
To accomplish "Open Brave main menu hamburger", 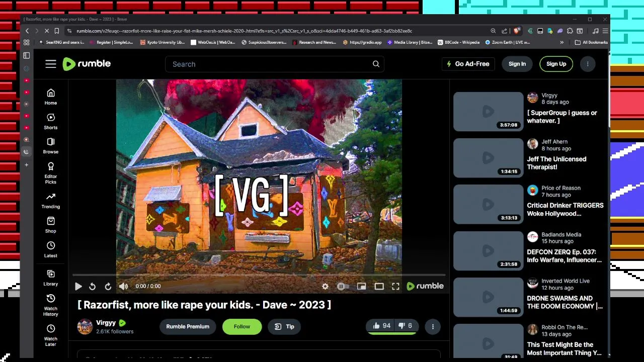I will 605,31.
